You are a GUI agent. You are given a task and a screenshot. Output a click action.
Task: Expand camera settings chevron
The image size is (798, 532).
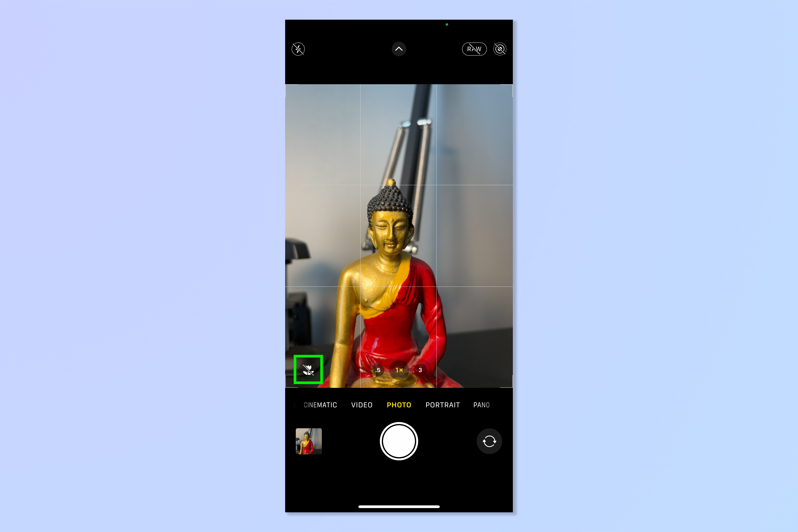[x=399, y=49]
